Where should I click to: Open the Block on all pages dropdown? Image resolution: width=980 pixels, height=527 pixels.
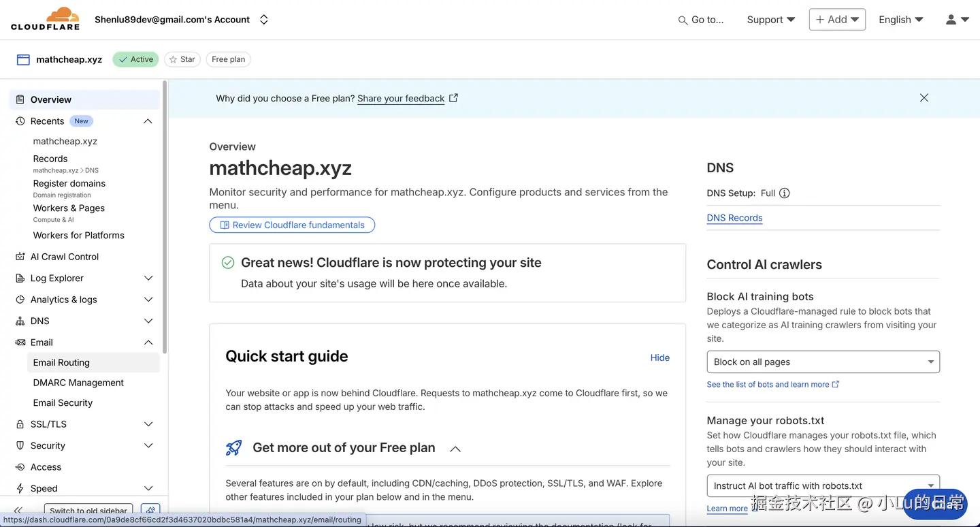tap(823, 362)
